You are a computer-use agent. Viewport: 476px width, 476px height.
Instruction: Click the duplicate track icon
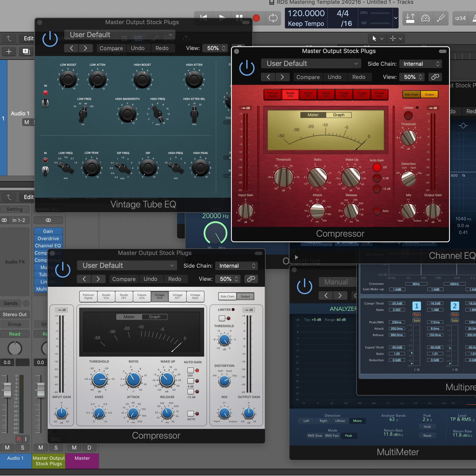pos(26,51)
